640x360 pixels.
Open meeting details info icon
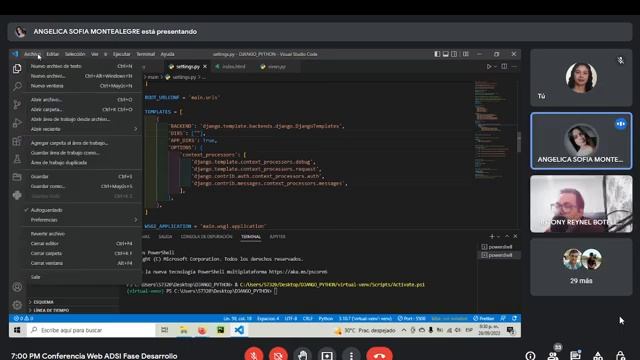click(x=530, y=356)
